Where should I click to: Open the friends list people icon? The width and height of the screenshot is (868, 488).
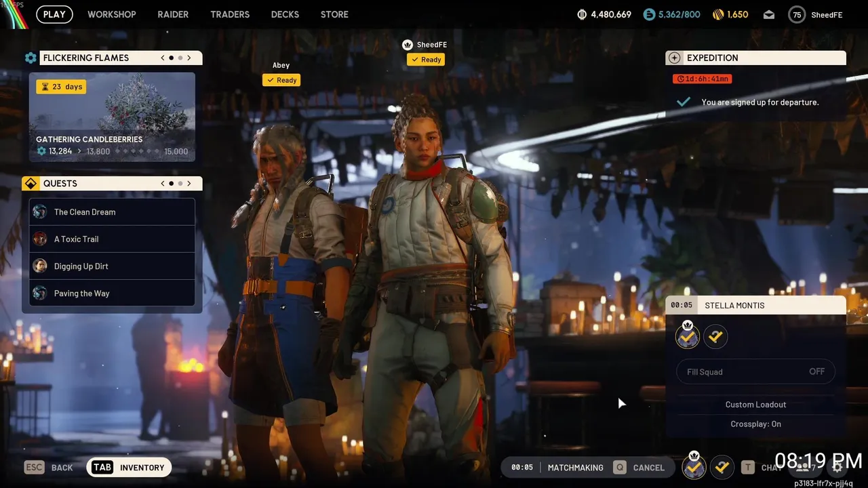coord(803,467)
